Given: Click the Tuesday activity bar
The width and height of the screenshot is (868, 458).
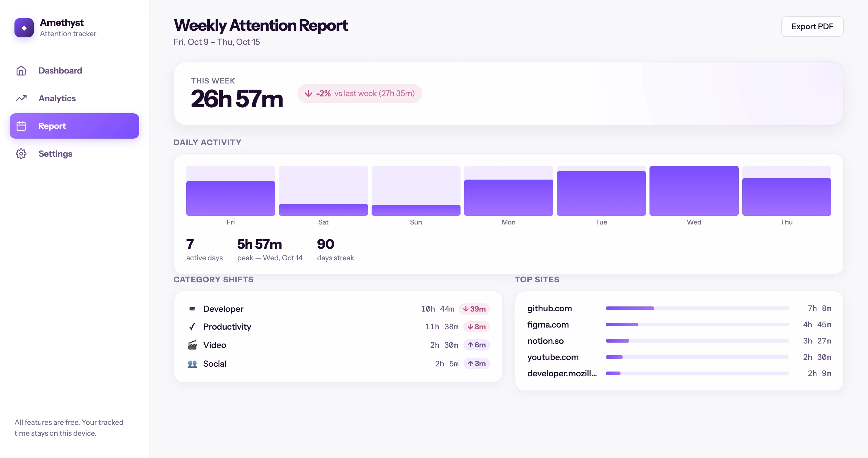Looking at the screenshot, I should pos(601,193).
